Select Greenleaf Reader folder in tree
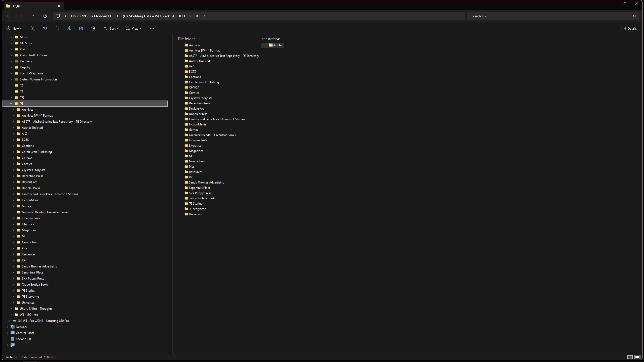The height and width of the screenshot is (362, 644). coord(45,212)
